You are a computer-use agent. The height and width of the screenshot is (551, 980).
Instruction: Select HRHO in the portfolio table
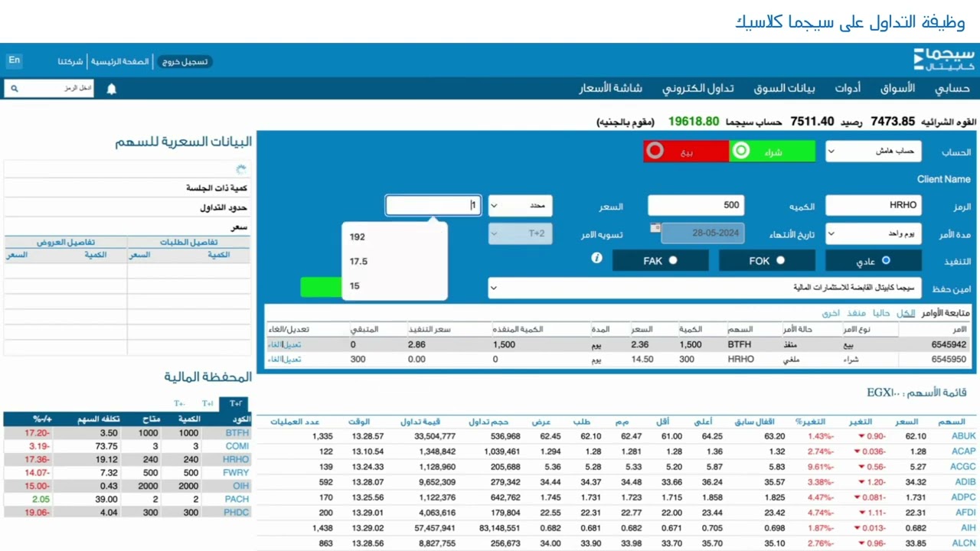coord(236,460)
